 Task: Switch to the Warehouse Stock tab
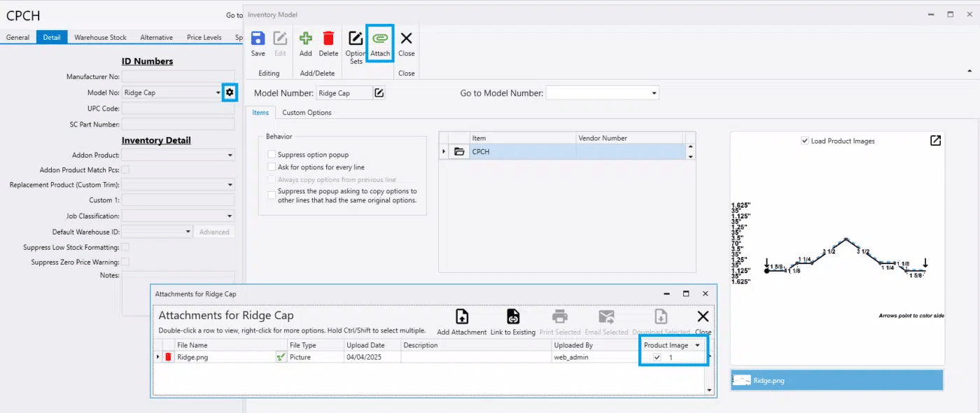[x=101, y=37]
